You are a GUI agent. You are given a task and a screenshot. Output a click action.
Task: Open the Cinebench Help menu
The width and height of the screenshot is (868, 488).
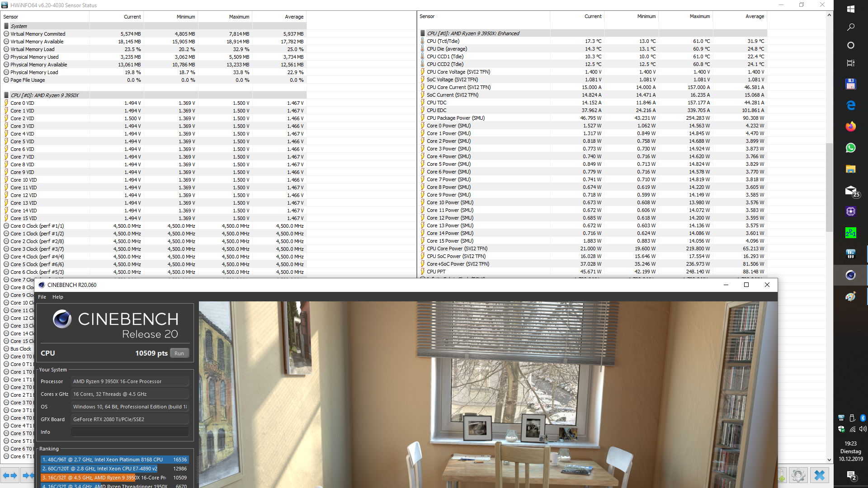tap(58, 297)
